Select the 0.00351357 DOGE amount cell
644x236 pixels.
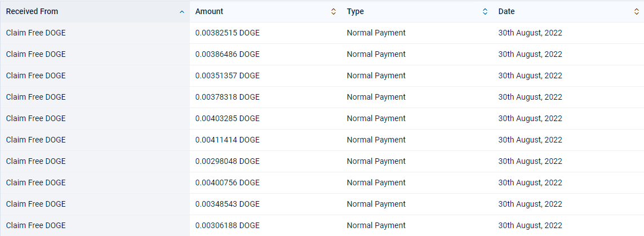tap(265, 75)
